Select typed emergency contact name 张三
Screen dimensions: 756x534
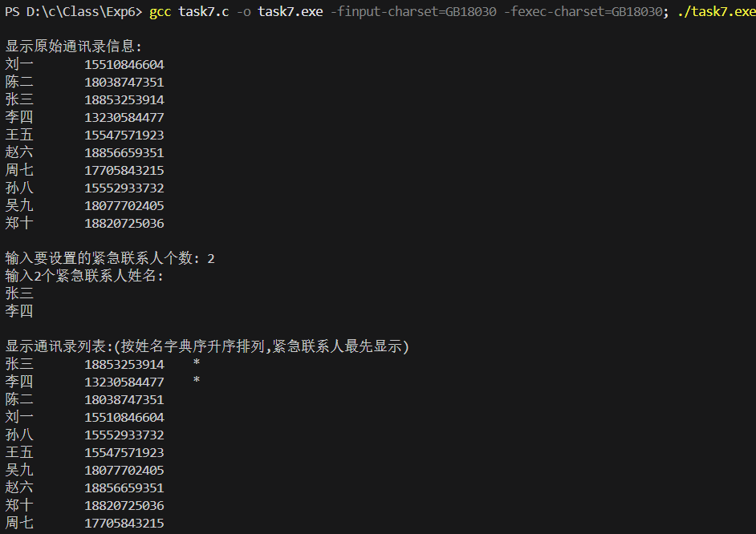[19, 293]
